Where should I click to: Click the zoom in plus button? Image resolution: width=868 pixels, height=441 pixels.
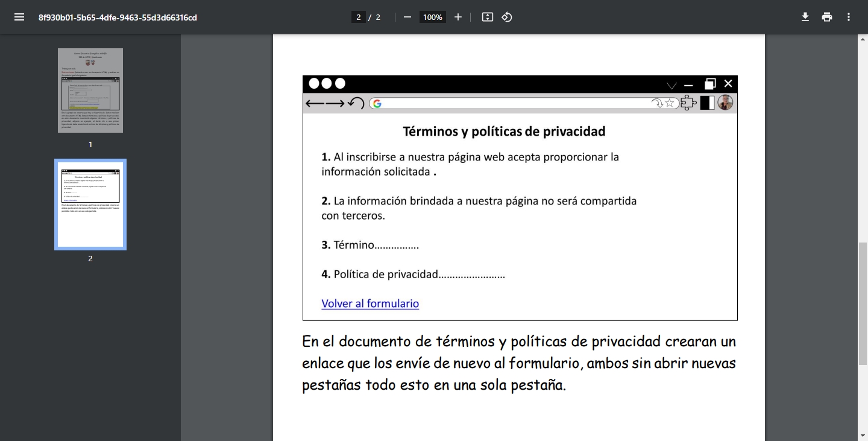(x=458, y=17)
